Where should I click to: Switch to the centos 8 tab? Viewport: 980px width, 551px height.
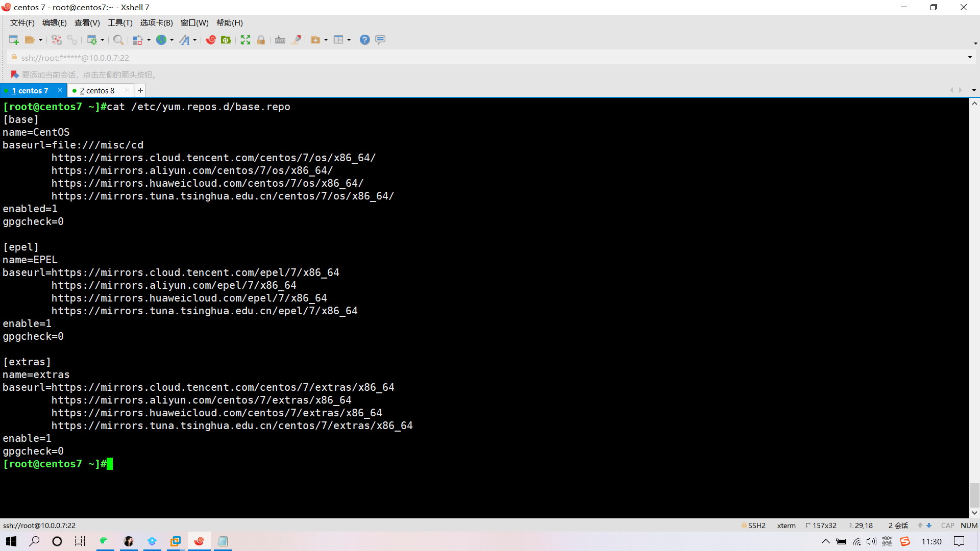[97, 91]
